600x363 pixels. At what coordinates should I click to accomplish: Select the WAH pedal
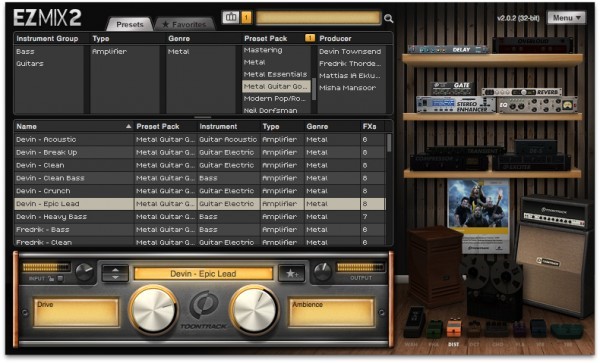(x=414, y=322)
